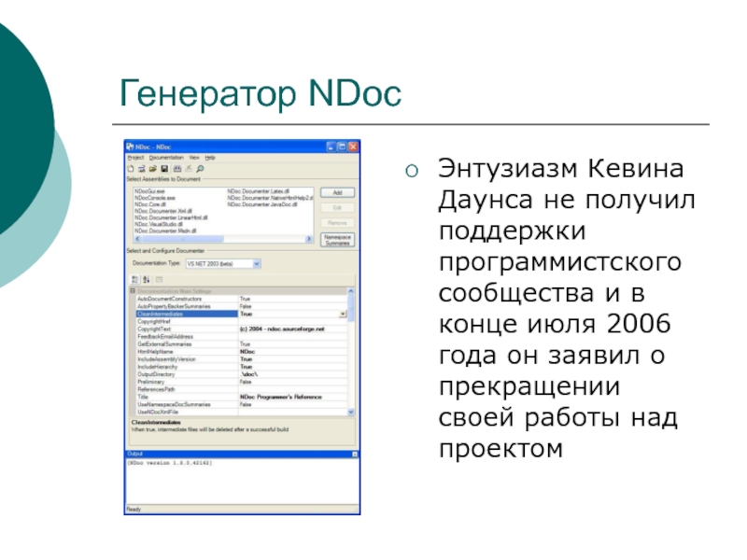Select NDoc.Documenter.Msdn.dll in the list
This screenshot has width=747, height=560.
tap(165, 231)
